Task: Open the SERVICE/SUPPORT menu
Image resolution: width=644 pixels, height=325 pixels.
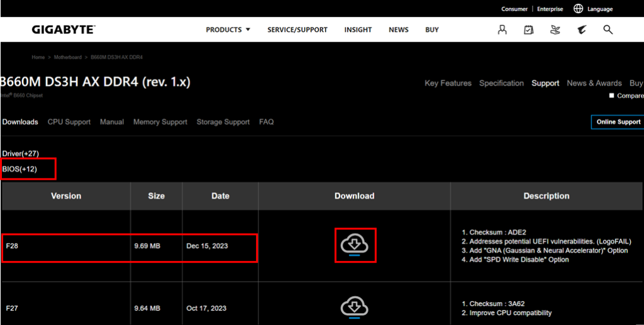Action: (297, 30)
